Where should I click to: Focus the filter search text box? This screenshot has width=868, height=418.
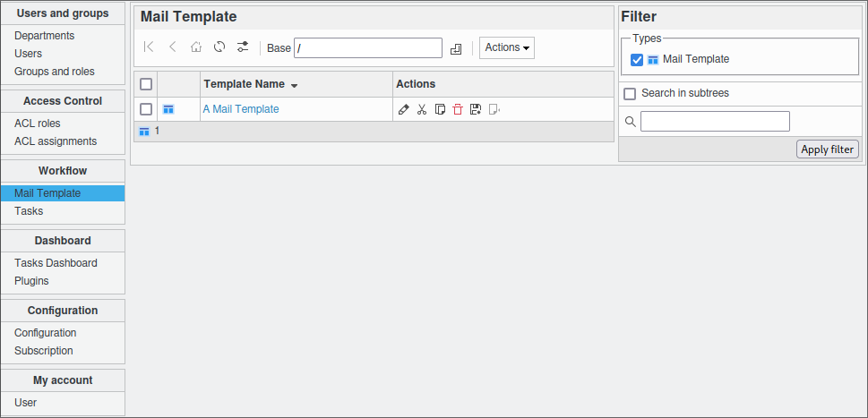point(715,122)
